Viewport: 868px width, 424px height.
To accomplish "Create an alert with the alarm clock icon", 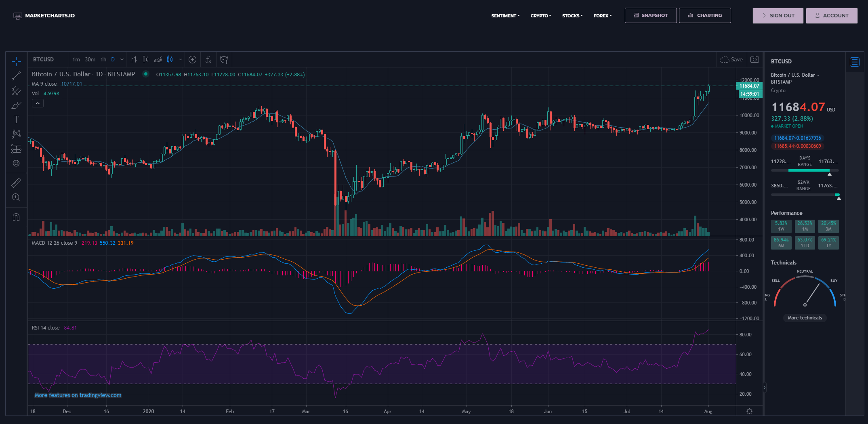I will coord(225,59).
